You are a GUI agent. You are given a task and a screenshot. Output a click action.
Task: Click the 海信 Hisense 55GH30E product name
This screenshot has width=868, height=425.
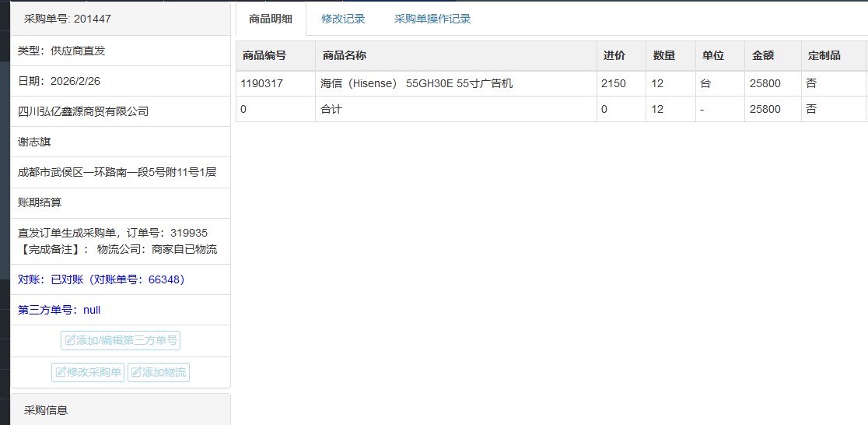point(416,83)
